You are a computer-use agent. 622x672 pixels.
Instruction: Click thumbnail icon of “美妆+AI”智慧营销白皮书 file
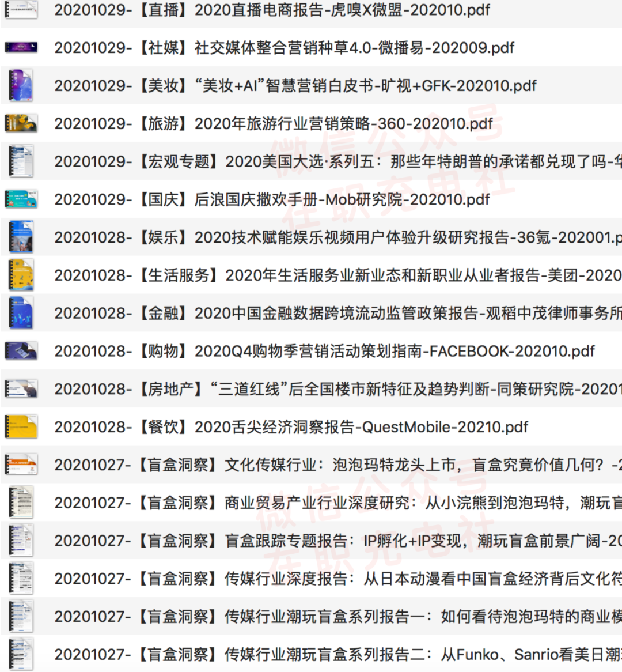pyautogui.click(x=21, y=85)
